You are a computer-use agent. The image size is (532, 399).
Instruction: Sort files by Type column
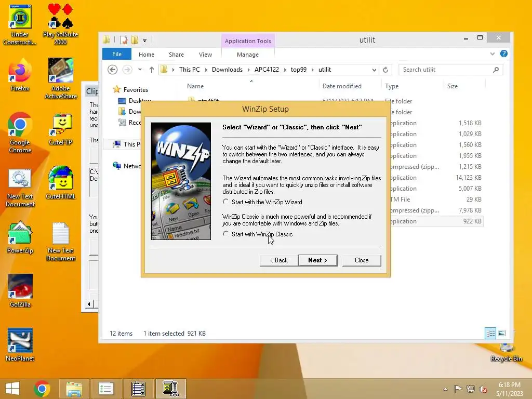(392, 86)
